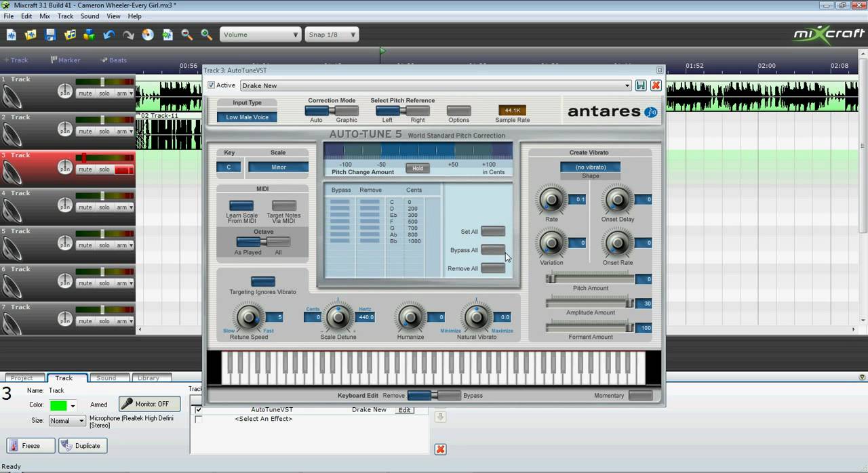This screenshot has height=473, width=868.
Task: Click the red X delete effect icon
Action: [x=440, y=449]
